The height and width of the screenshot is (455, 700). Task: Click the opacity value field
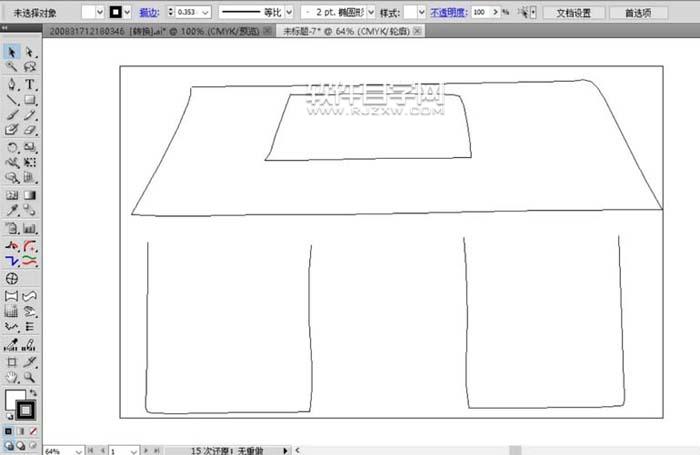tap(481, 13)
